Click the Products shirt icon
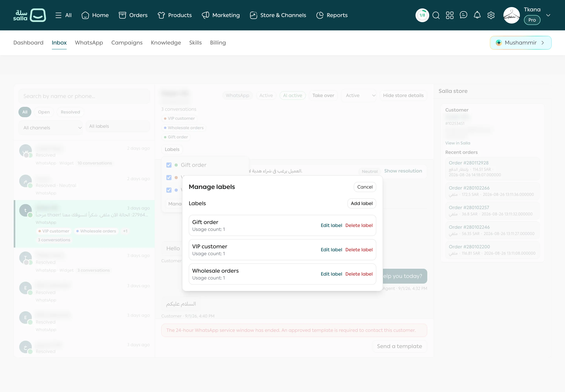Screen dimensions: 565x392 pyautogui.click(x=161, y=15)
